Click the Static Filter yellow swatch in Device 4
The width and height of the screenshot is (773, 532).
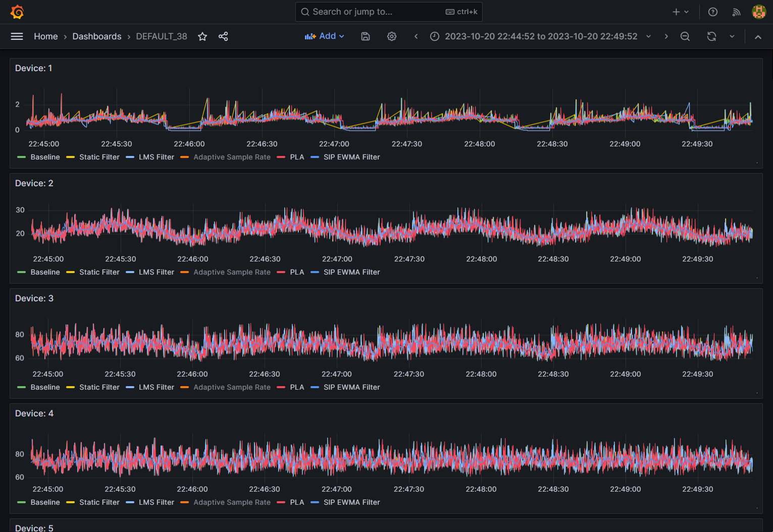pyautogui.click(x=71, y=502)
